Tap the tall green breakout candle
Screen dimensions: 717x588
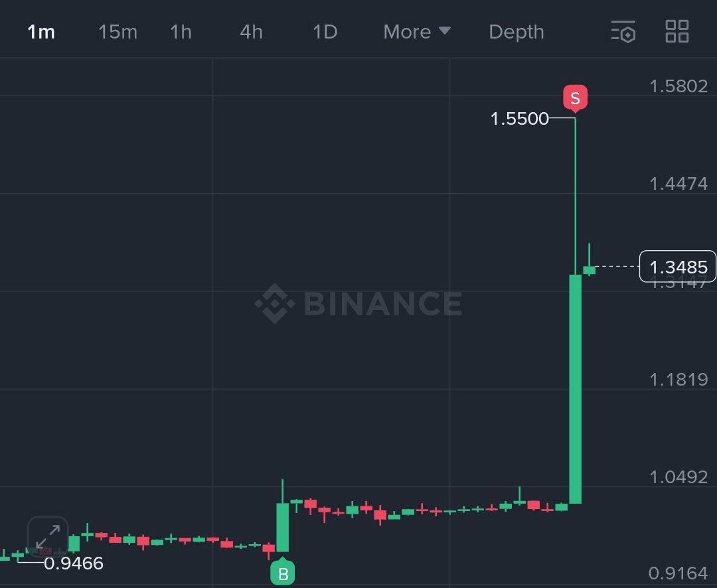[575, 389]
